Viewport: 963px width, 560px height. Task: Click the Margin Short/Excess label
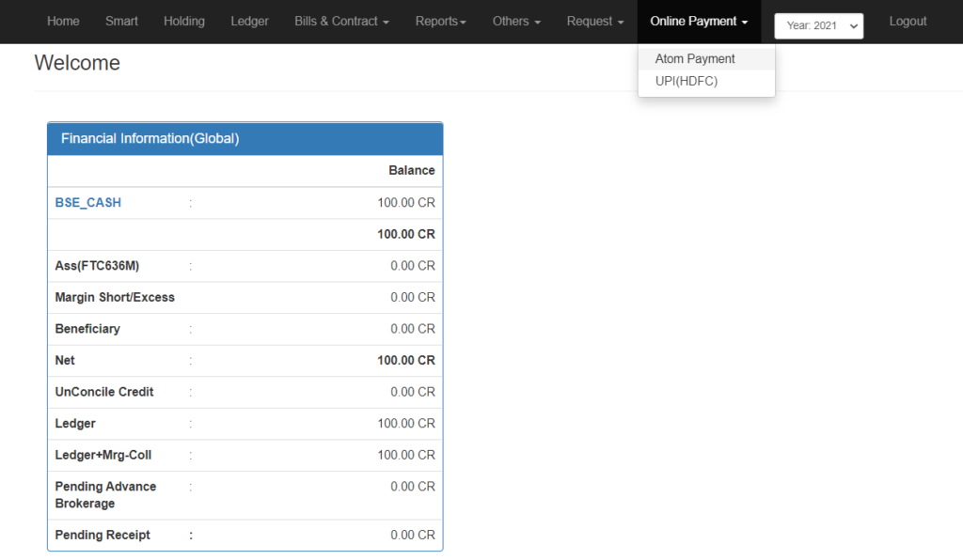coord(115,298)
